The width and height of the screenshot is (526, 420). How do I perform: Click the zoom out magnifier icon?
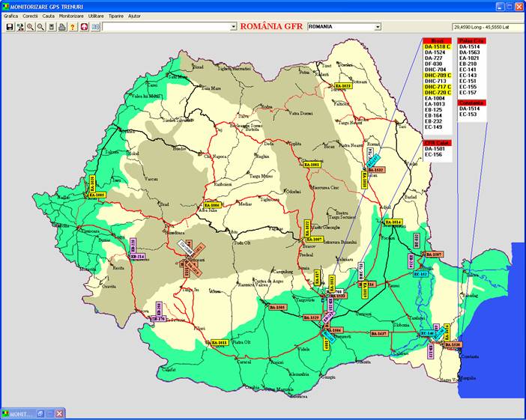[x=40, y=26]
